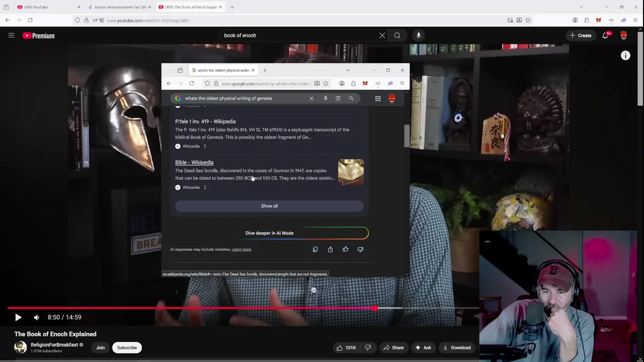This screenshot has height=362, width=644.
Task: Click Dive deeper in AI Mode
Action: 269,233
